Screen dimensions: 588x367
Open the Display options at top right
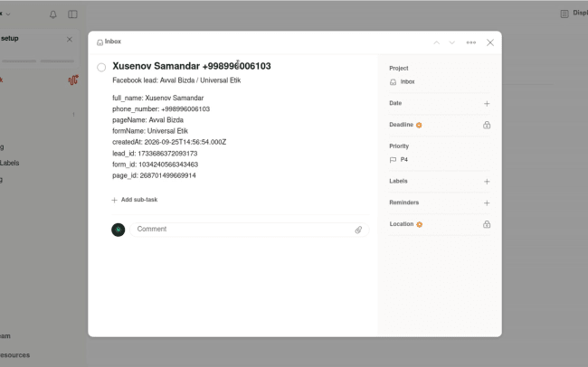click(574, 14)
